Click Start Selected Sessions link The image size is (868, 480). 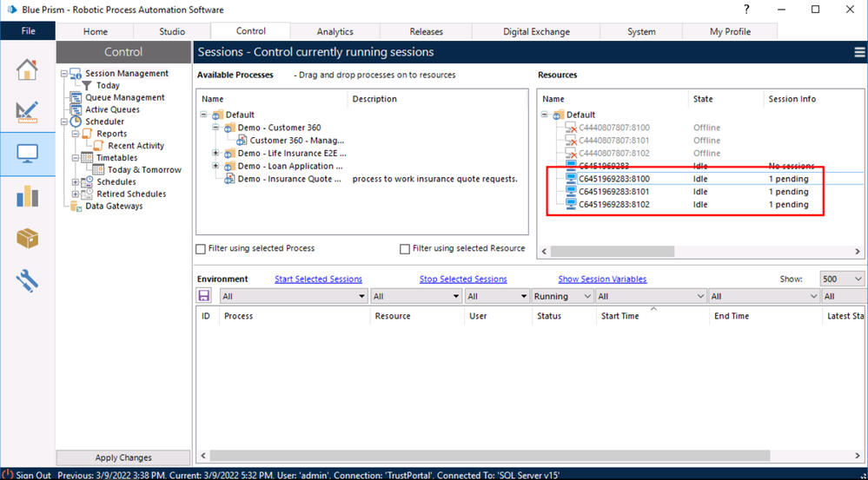tap(318, 279)
